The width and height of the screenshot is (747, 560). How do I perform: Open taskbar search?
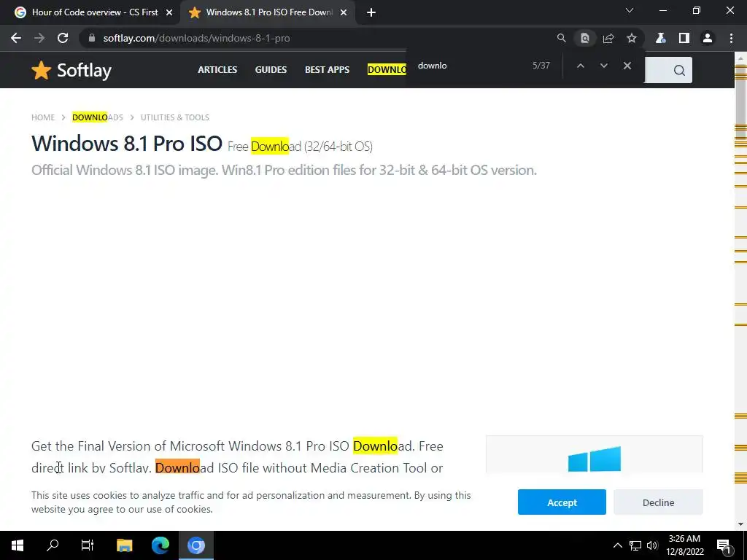(53, 545)
